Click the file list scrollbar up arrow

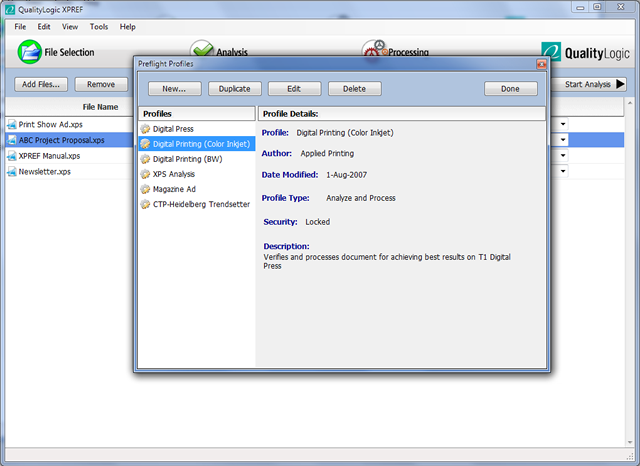[630, 103]
